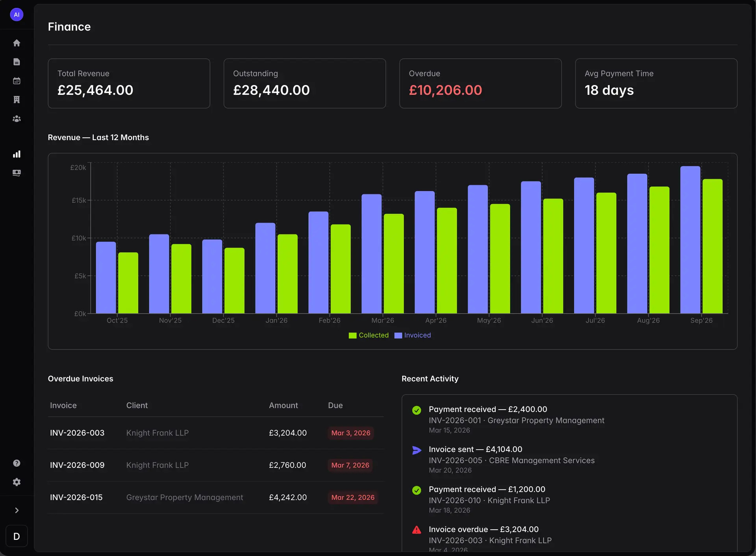Viewport: 756px width, 556px height.
Task: Select the Overdue £10,206.00 card
Action: 480,83
